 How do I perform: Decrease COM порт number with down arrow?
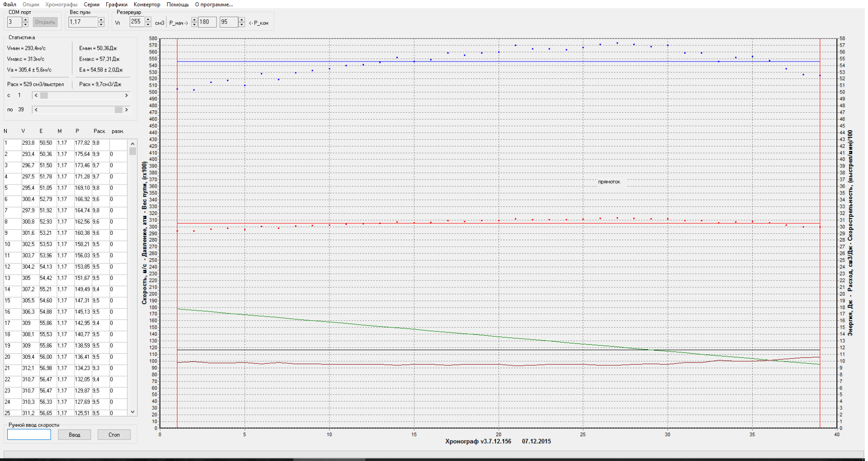[25, 24]
